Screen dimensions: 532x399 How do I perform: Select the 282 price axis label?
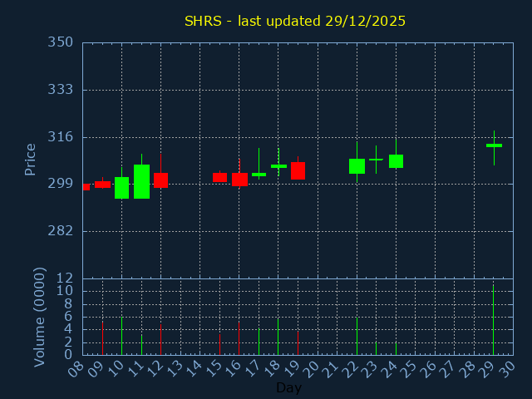(60, 231)
